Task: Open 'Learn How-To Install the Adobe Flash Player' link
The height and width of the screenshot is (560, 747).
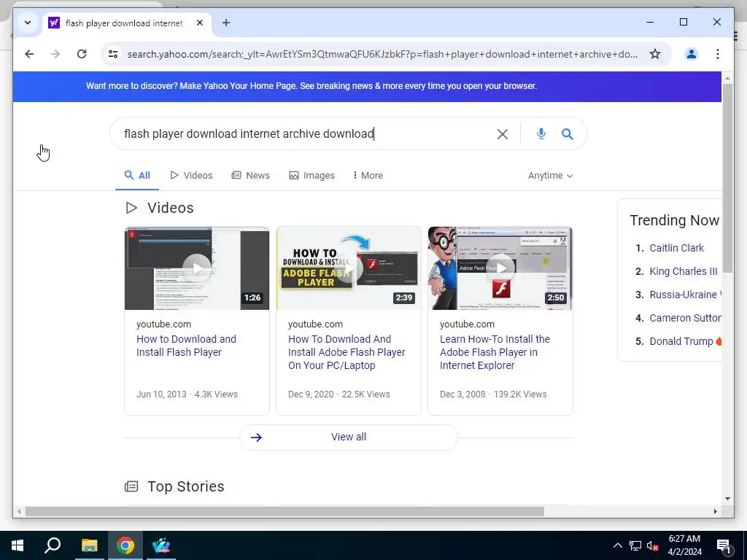Action: click(495, 352)
